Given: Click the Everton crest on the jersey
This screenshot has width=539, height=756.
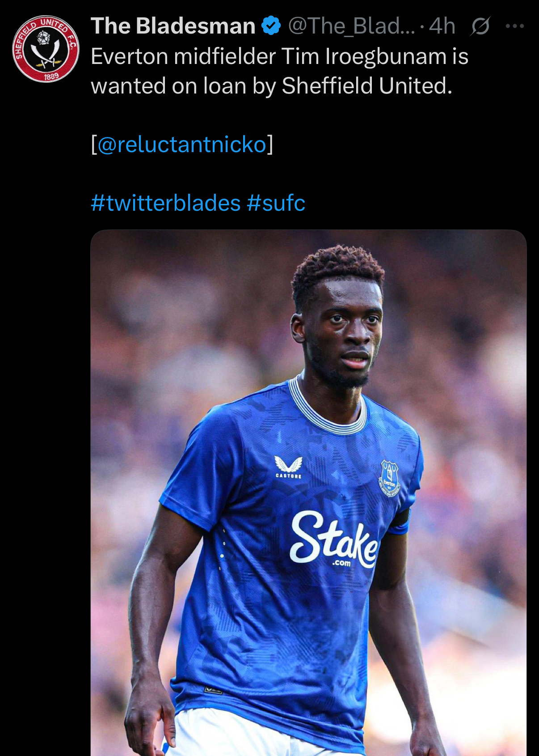Looking at the screenshot, I should [x=389, y=479].
